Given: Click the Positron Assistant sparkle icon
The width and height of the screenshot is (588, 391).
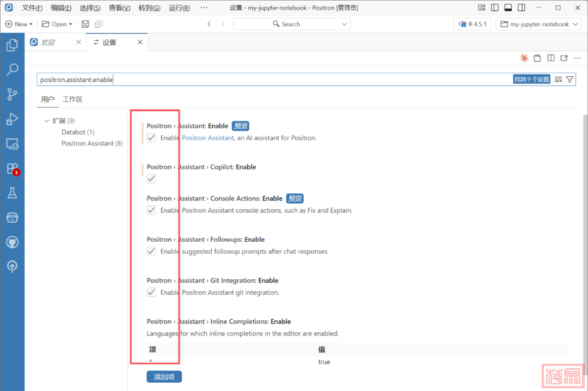Looking at the screenshot, I should pos(524,58).
